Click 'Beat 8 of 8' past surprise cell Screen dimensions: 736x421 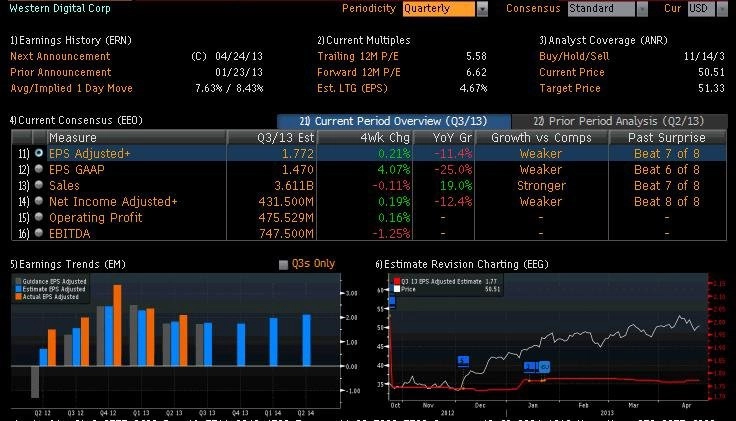tap(667, 201)
